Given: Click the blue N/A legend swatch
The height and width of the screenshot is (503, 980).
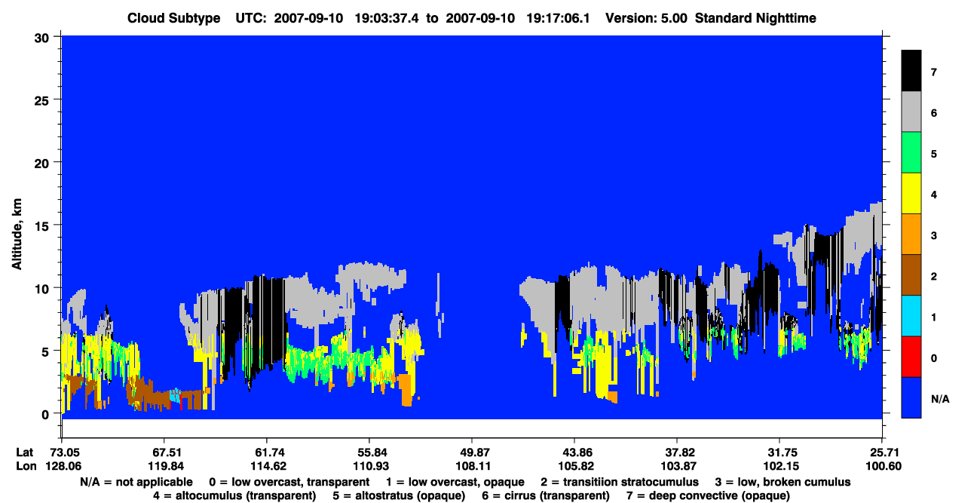Looking at the screenshot, I should (911, 397).
